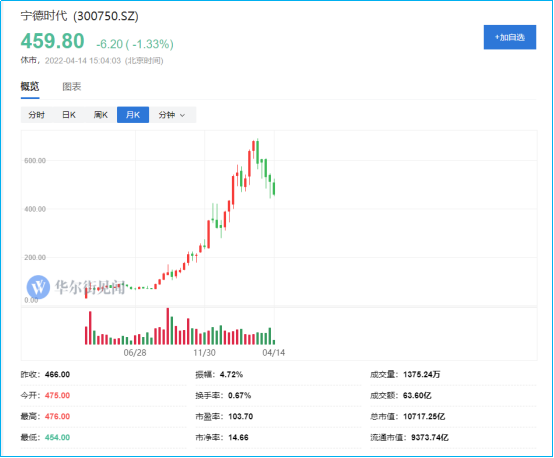Click the 400.00 axis label

(x=35, y=209)
